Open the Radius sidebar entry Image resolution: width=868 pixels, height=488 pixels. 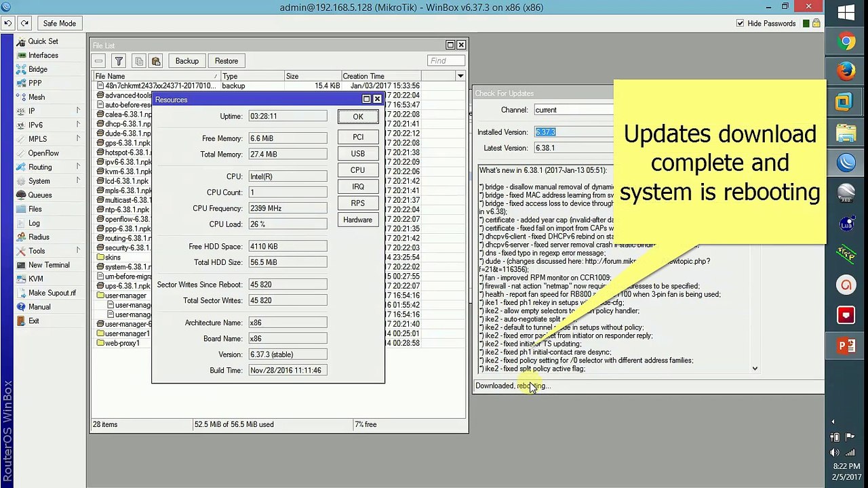[39, 237]
